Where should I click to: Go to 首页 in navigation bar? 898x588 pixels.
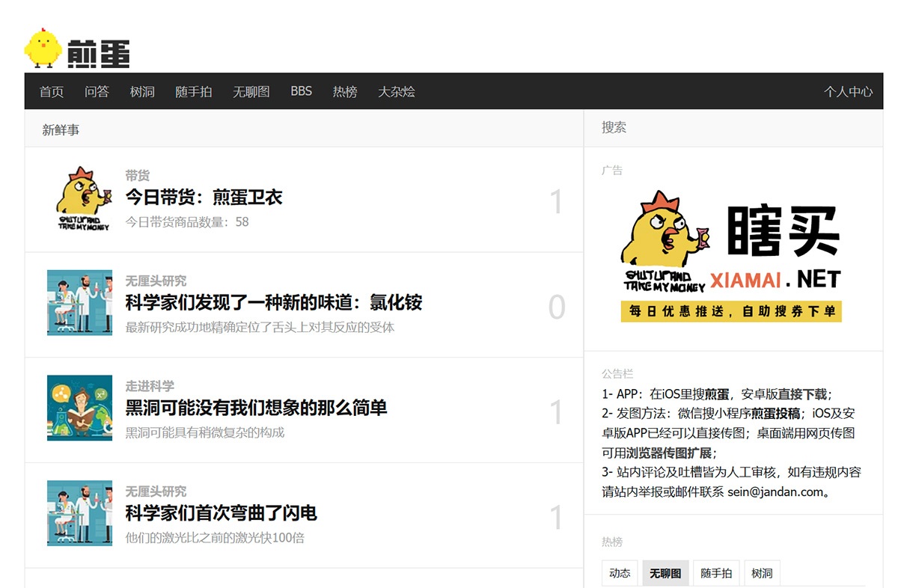[52, 91]
